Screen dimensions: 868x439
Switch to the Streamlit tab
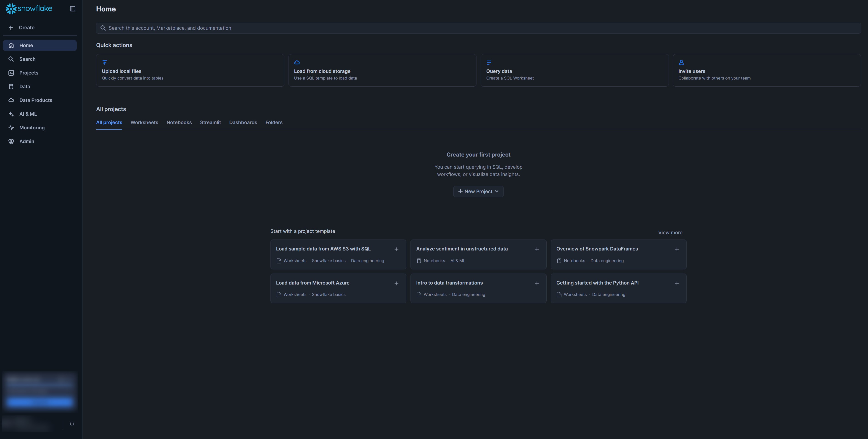[210, 122]
